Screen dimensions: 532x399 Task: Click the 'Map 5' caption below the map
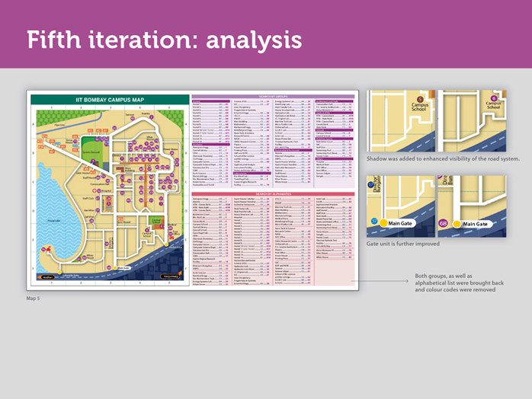(x=33, y=298)
